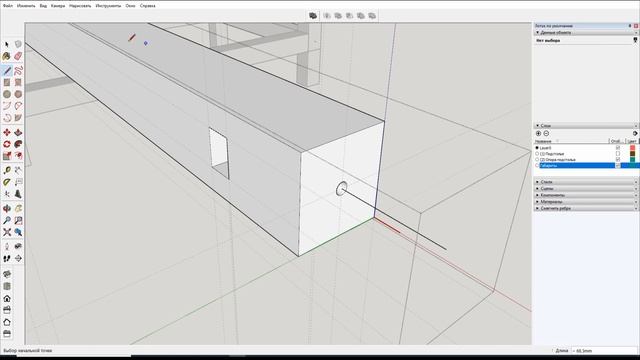
Task: Choose the Walk footprints tool
Action: (x=7, y=258)
